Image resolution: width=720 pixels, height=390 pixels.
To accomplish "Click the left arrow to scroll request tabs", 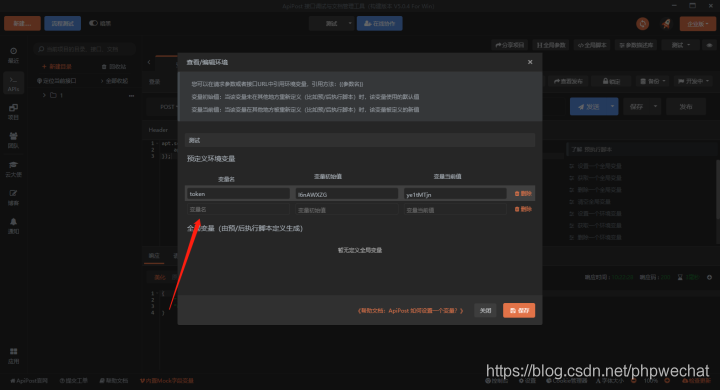I will click(149, 62).
